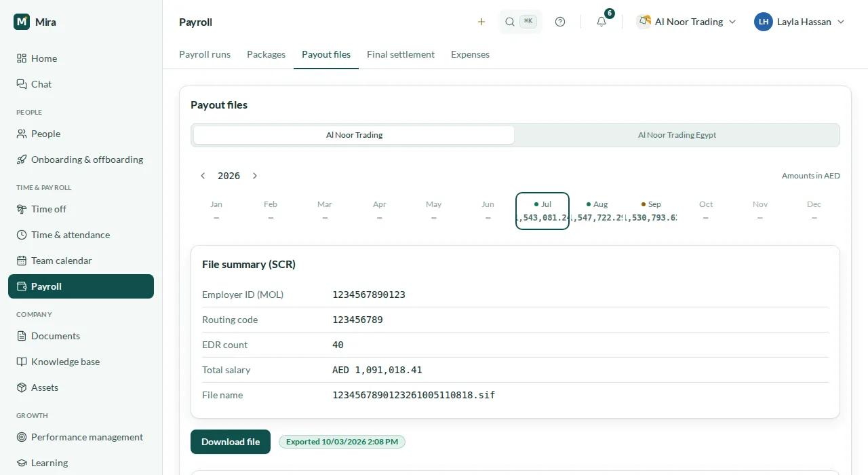Switch to Final settlement tab
The image size is (868, 475).
pos(401,54)
